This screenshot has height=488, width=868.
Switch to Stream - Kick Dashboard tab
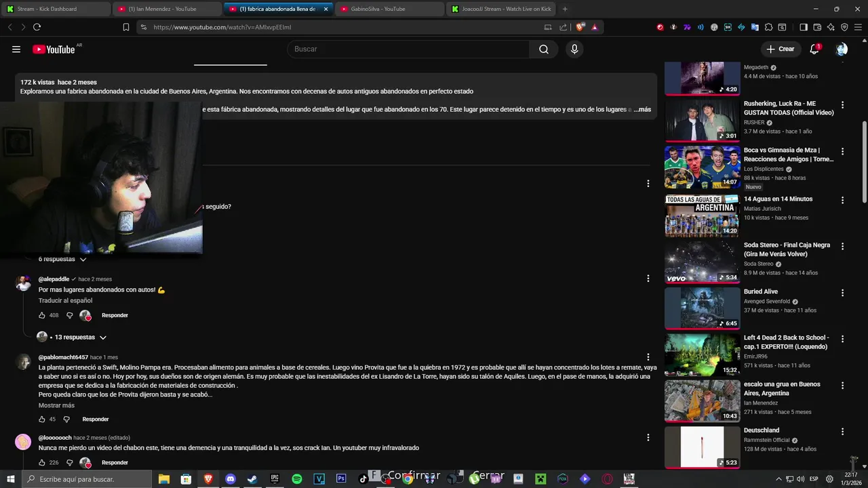[x=54, y=9]
